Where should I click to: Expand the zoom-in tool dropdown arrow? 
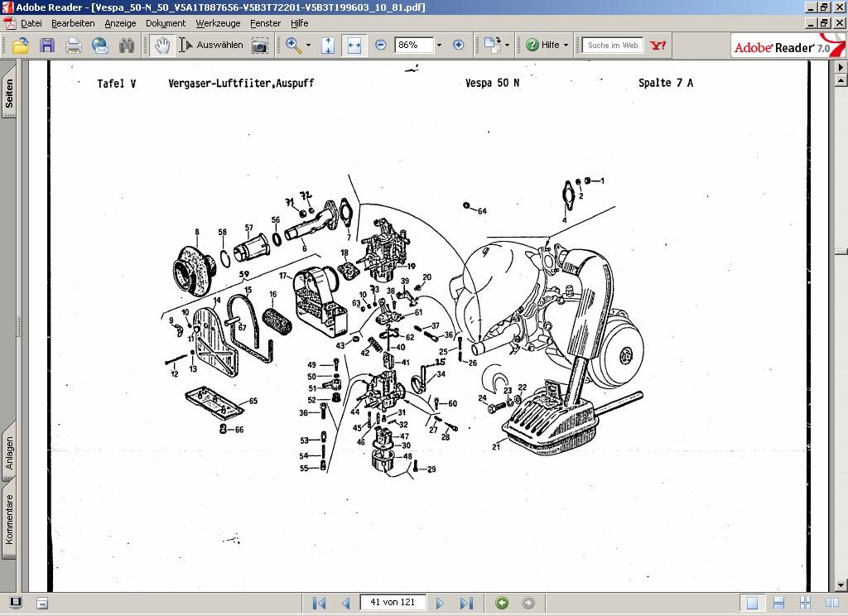coord(308,46)
